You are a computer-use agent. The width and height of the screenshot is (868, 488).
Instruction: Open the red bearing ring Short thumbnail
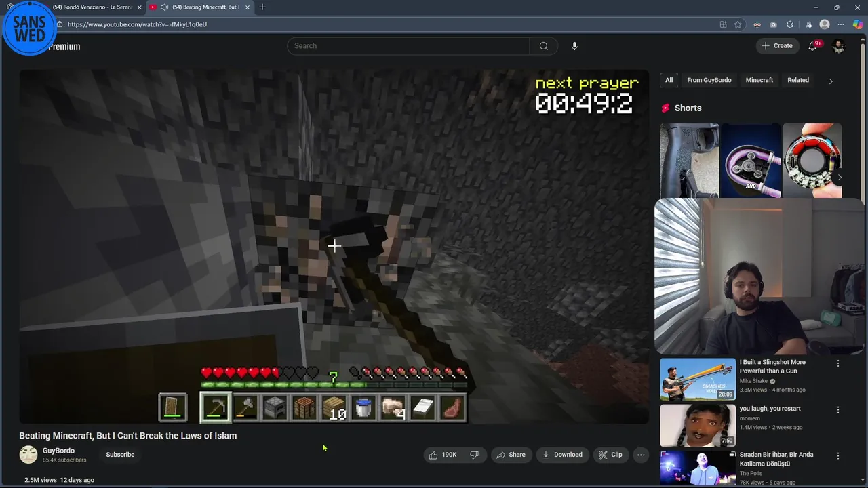click(812, 161)
